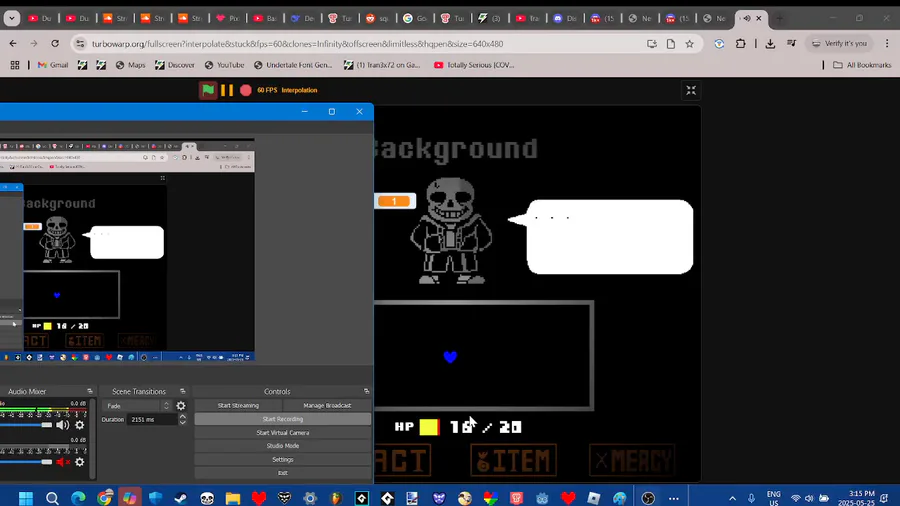Image resolution: width=900 pixels, height=506 pixels.
Task: Click the blue heart soul in the battle box
Action: pos(451,357)
